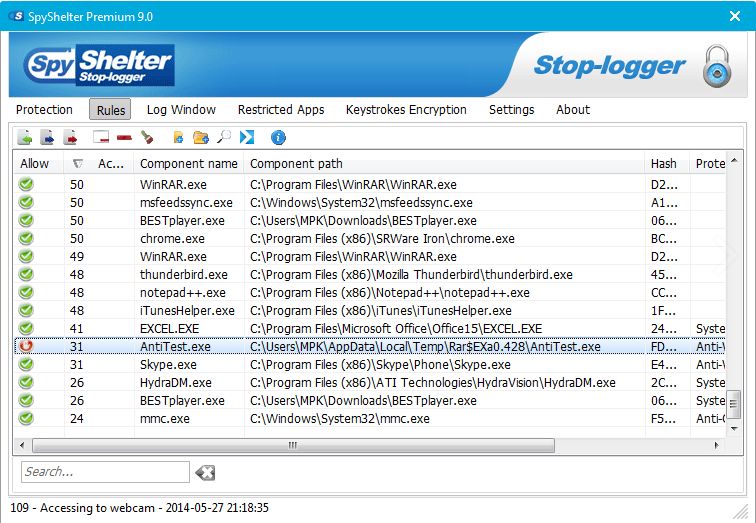Click the horizontal scrollbar thumb

tap(293, 445)
